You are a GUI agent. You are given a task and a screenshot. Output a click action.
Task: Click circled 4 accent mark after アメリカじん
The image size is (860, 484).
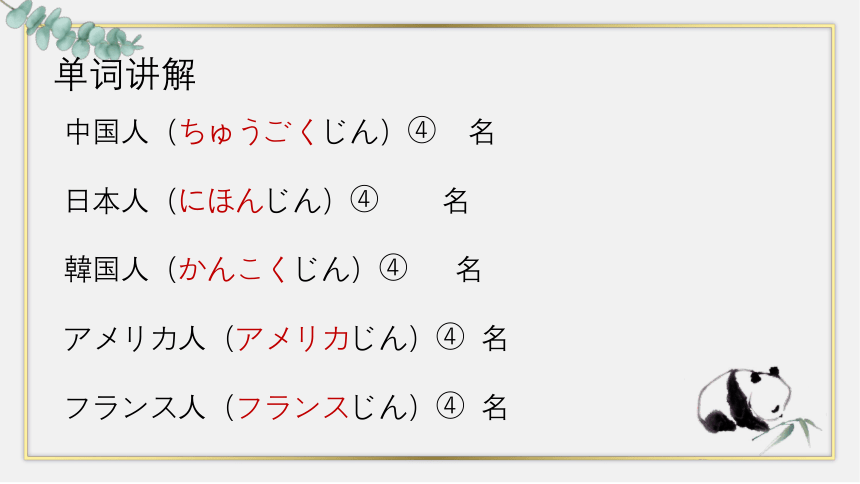pyautogui.click(x=450, y=337)
